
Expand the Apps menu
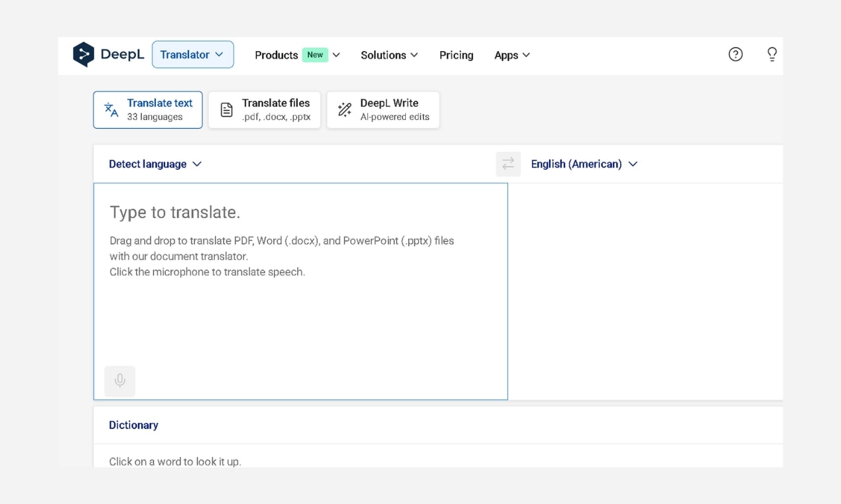pyautogui.click(x=512, y=55)
